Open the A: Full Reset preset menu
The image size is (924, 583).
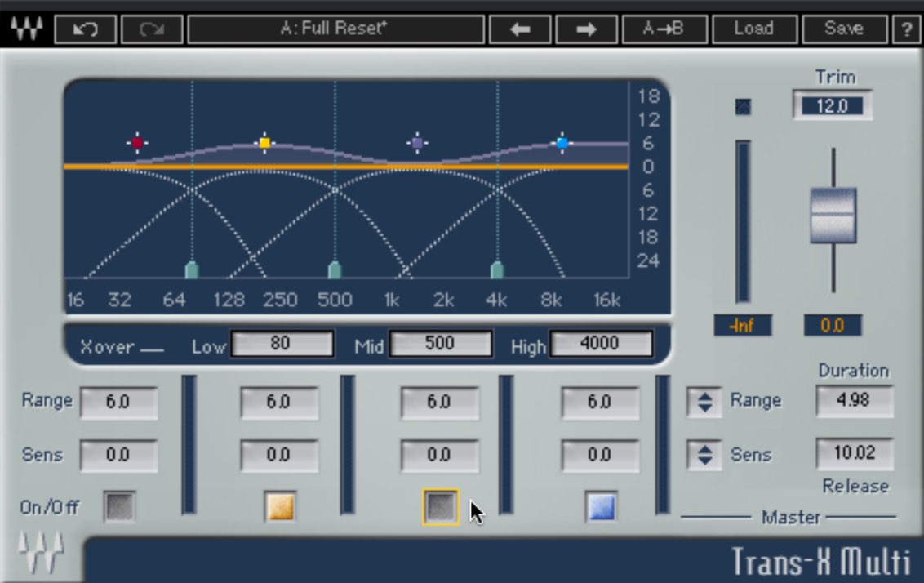(336, 29)
